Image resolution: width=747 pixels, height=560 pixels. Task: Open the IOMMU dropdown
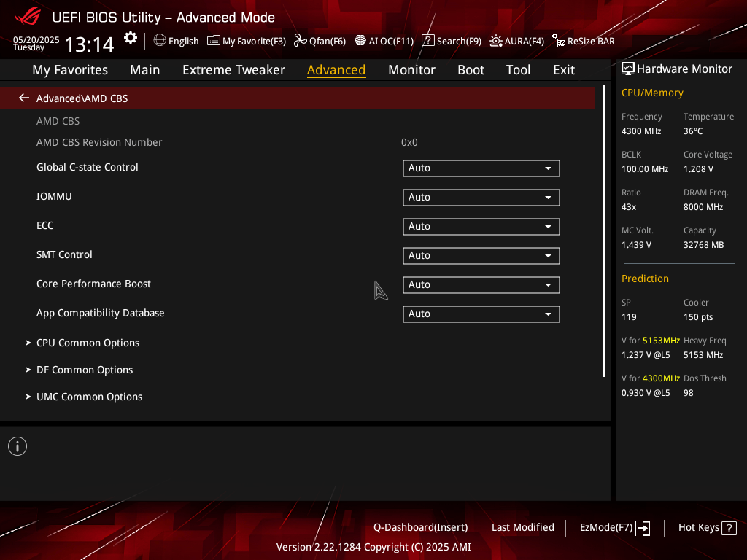pos(481,197)
